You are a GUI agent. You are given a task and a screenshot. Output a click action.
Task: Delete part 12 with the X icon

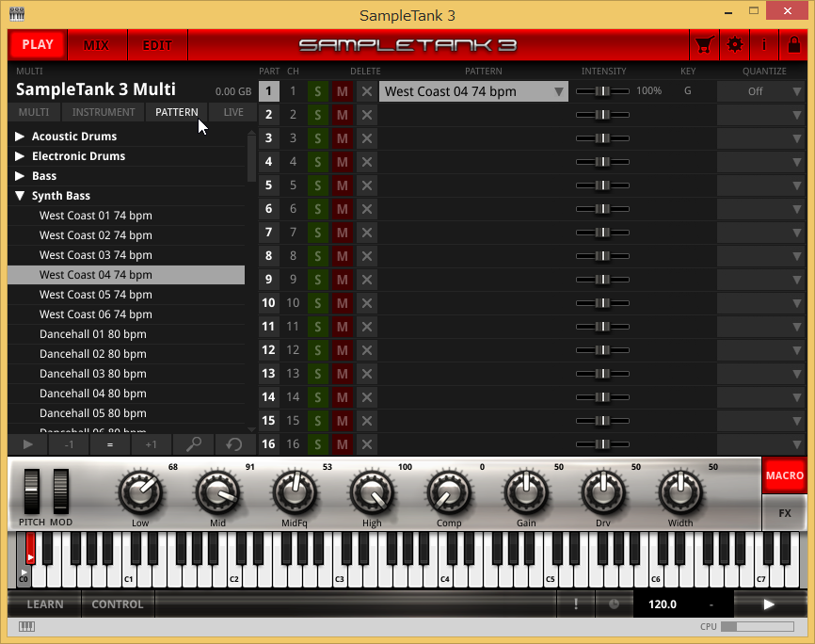click(x=367, y=350)
